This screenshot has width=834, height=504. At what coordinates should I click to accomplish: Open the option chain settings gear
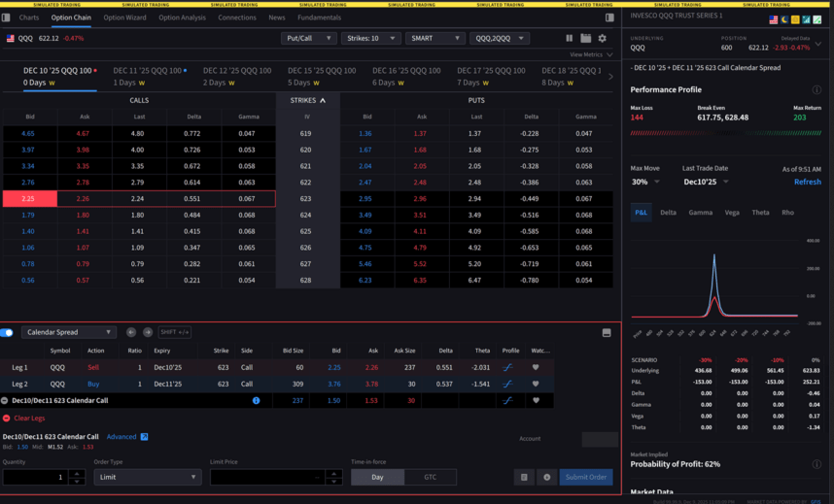(602, 38)
